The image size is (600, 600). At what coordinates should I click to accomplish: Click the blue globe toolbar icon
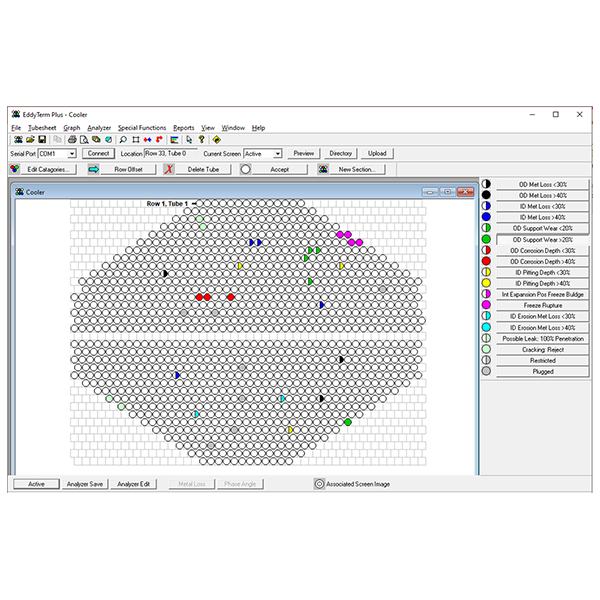[108, 140]
